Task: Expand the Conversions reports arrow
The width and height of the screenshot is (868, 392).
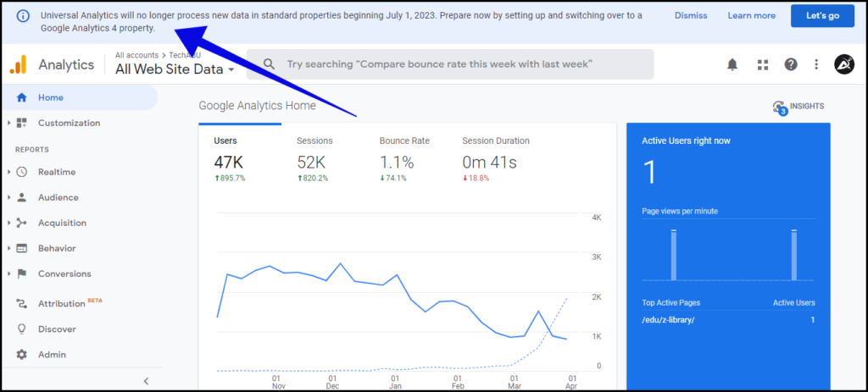Action: tap(9, 273)
